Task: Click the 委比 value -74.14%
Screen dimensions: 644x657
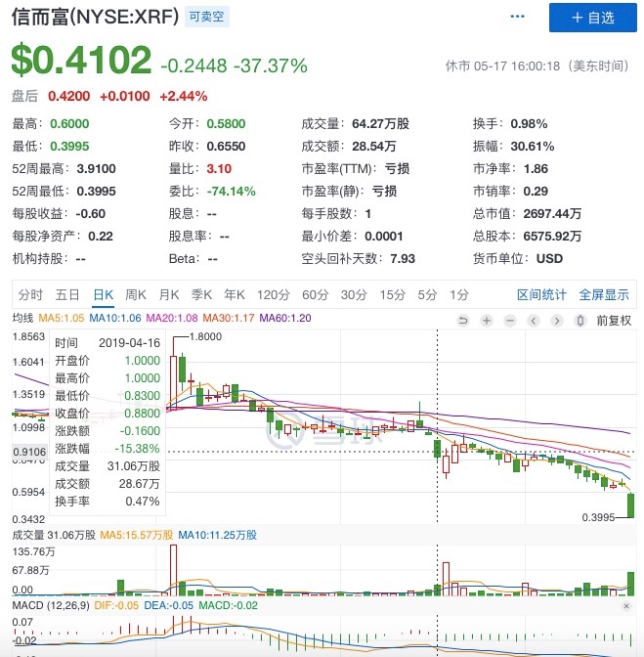Action: [x=232, y=192]
